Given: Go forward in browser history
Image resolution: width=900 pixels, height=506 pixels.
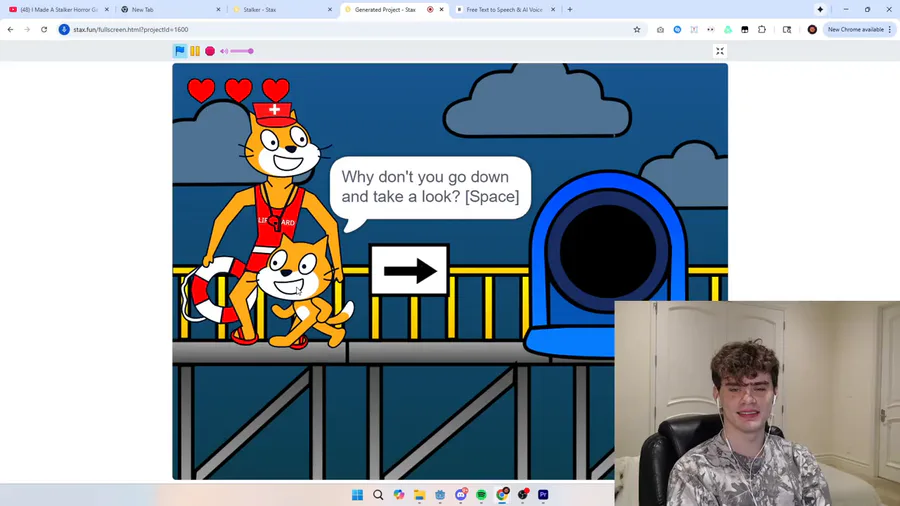Looking at the screenshot, I should 27,29.
